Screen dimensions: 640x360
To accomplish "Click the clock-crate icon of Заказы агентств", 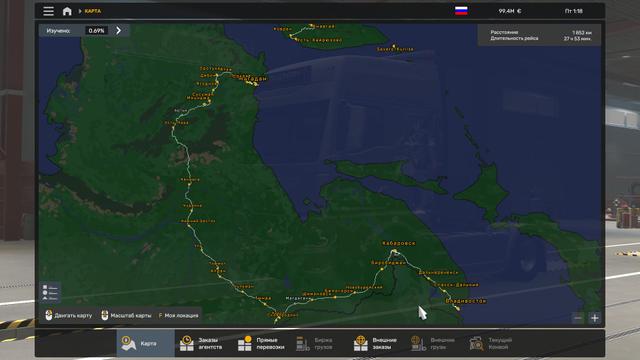I will (187, 343).
